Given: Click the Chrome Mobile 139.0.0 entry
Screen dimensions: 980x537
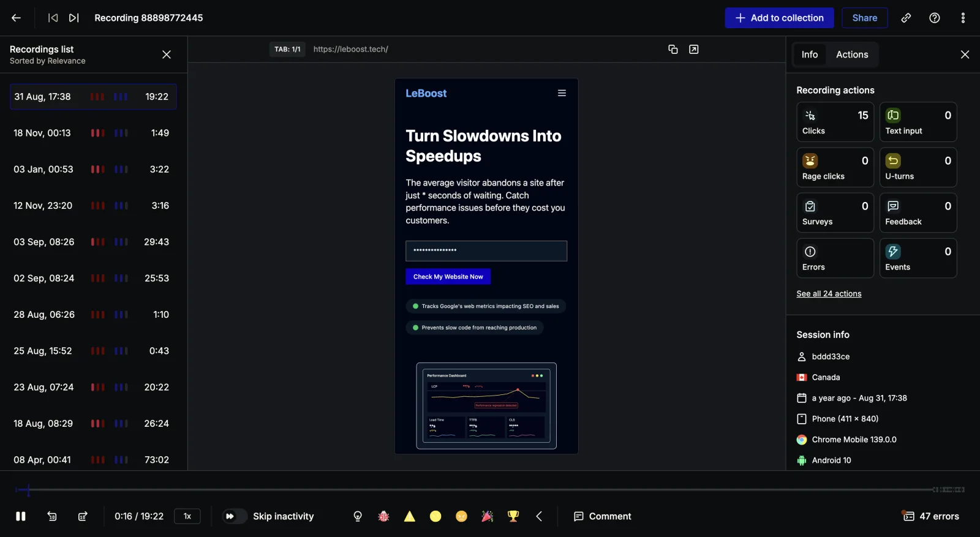Looking at the screenshot, I should 854,440.
